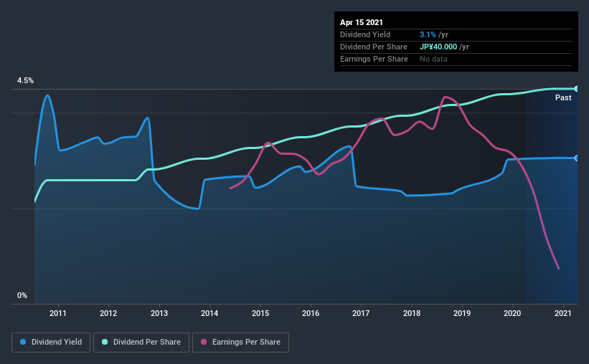Toggle the Earnings Per Share legend button
The height and width of the screenshot is (364, 589).
(240, 343)
